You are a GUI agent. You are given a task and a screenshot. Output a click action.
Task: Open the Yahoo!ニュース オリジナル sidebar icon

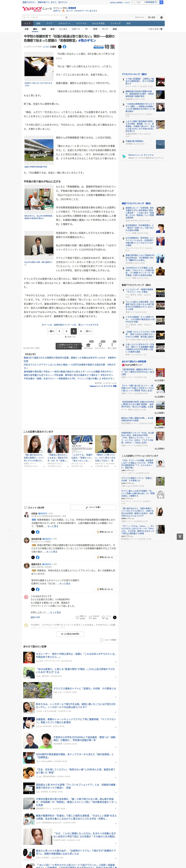click(x=124, y=156)
